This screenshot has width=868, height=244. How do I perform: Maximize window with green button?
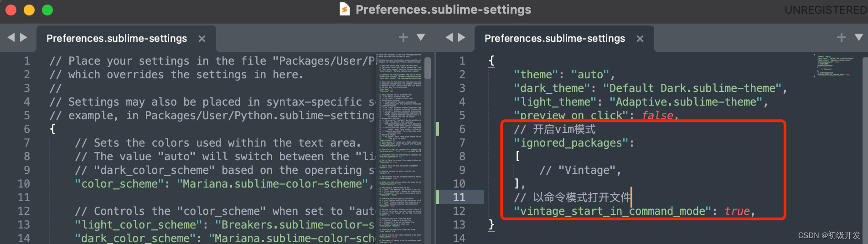(x=47, y=10)
